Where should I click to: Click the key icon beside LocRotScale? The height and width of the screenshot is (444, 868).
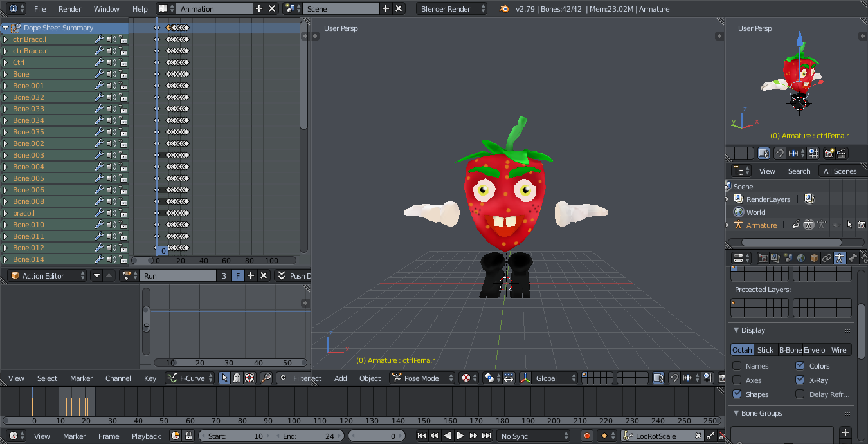pyautogui.click(x=627, y=436)
